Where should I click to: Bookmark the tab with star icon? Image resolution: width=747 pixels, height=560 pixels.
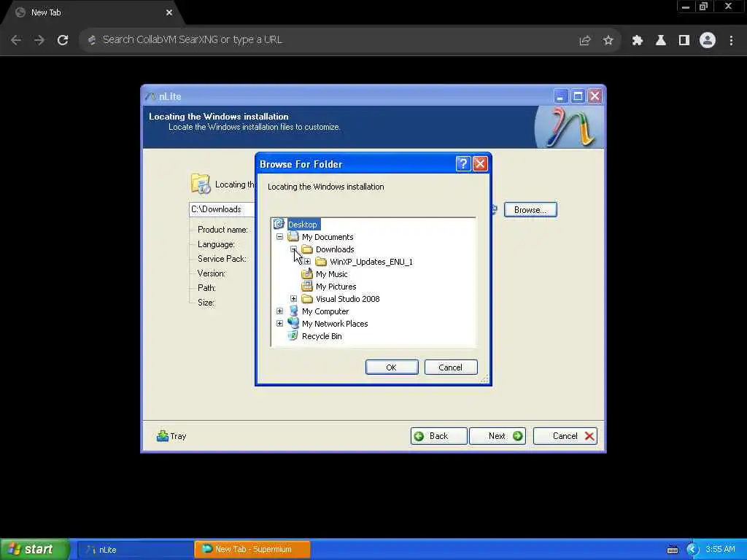point(608,41)
